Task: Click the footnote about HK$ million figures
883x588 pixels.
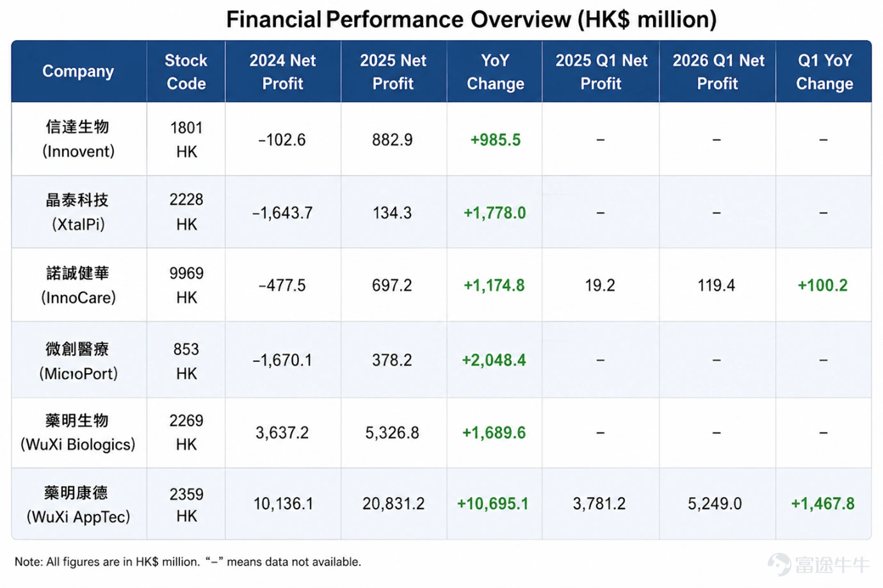Action: [x=188, y=562]
